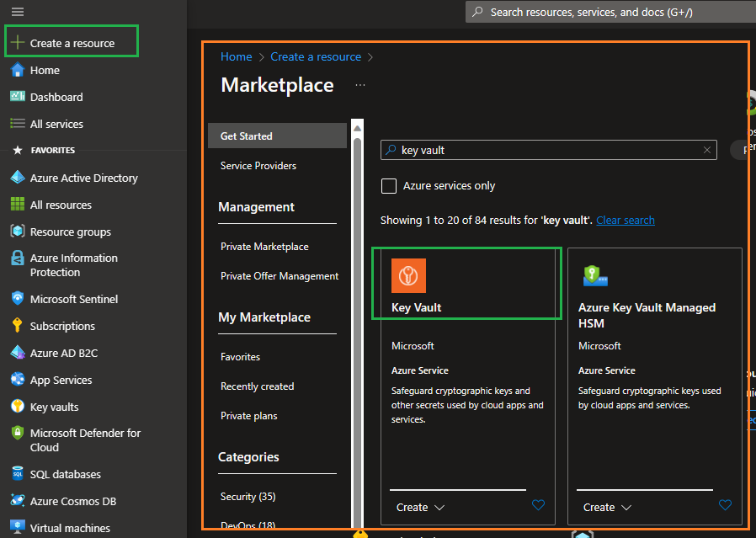
Task: Click the Microsoft Defender for Cloud icon
Action: pyautogui.click(x=18, y=433)
